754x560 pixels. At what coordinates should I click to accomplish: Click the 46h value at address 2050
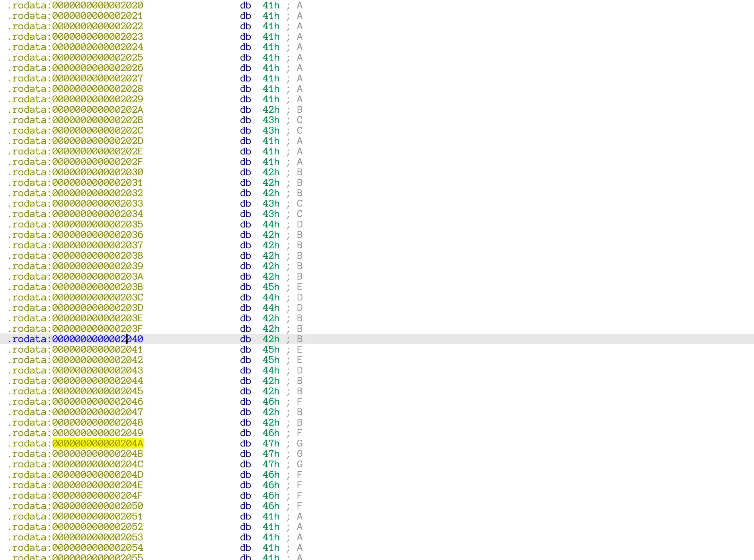point(271,506)
